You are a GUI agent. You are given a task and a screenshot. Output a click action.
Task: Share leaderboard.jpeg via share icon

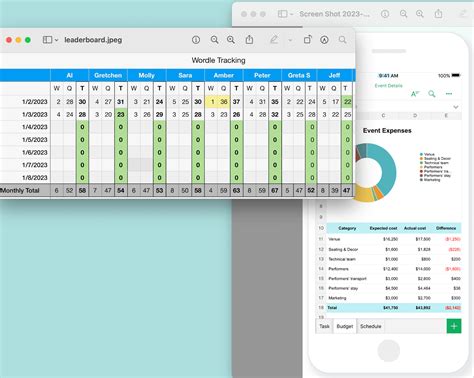(x=249, y=40)
